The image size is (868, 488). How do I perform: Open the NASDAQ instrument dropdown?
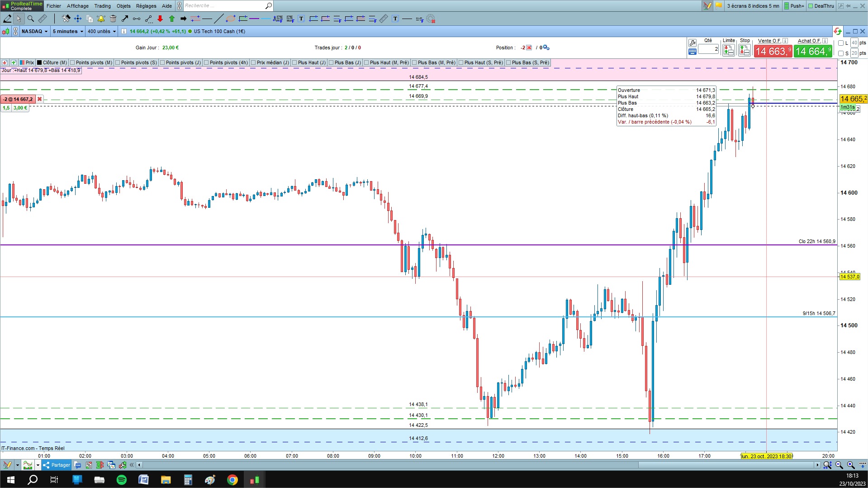point(35,31)
